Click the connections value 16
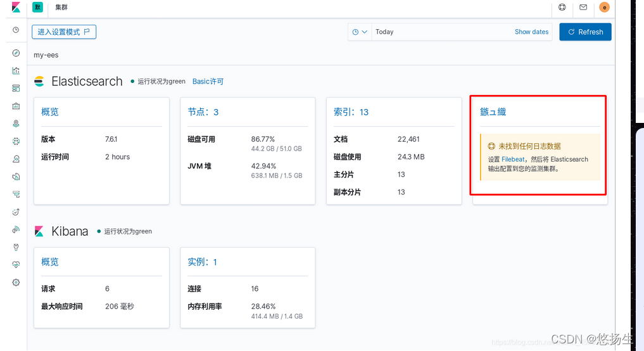 255,288
